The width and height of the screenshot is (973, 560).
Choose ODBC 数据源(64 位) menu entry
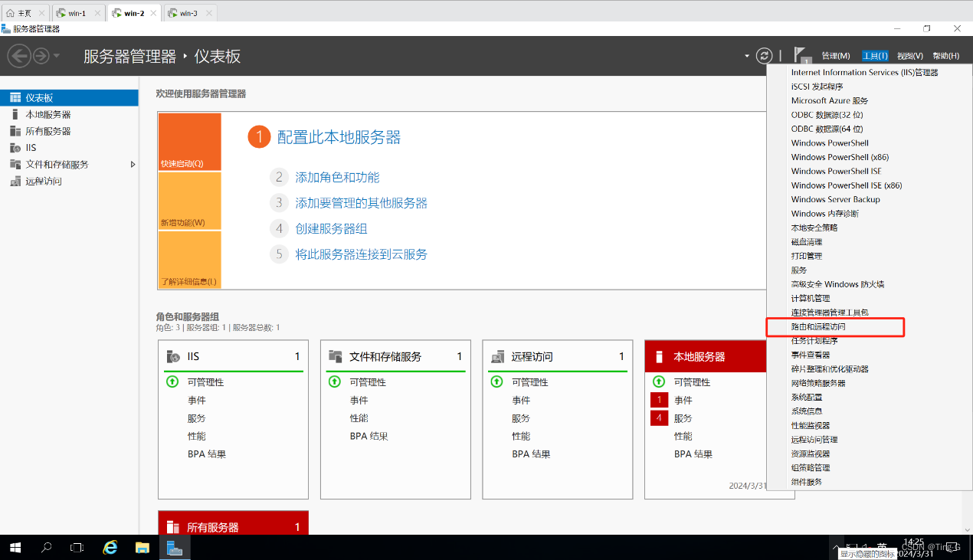pyautogui.click(x=827, y=129)
